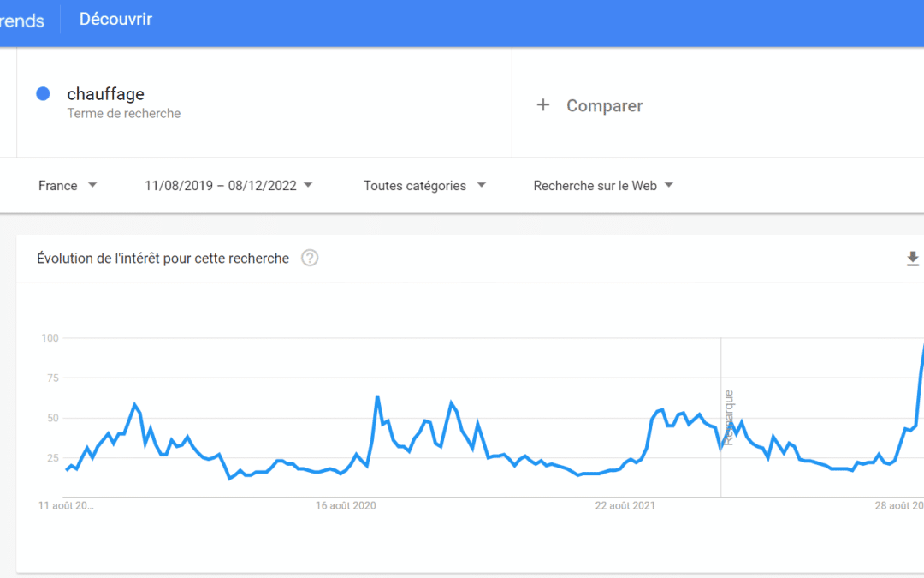Open the Découvrir tab in header
This screenshot has height=578, width=924.
[115, 19]
